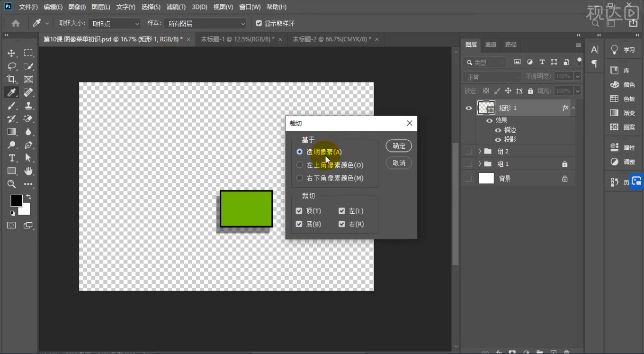Select the Crop tool
The height and width of the screenshot is (354, 644).
coord(12,79)
